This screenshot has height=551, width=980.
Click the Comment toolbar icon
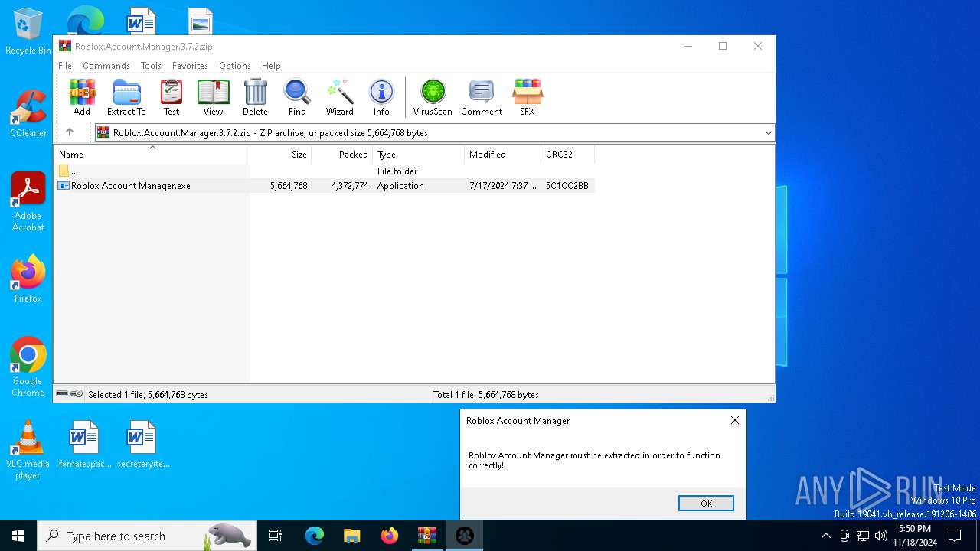pyautogui.click(x=482, y=97)
